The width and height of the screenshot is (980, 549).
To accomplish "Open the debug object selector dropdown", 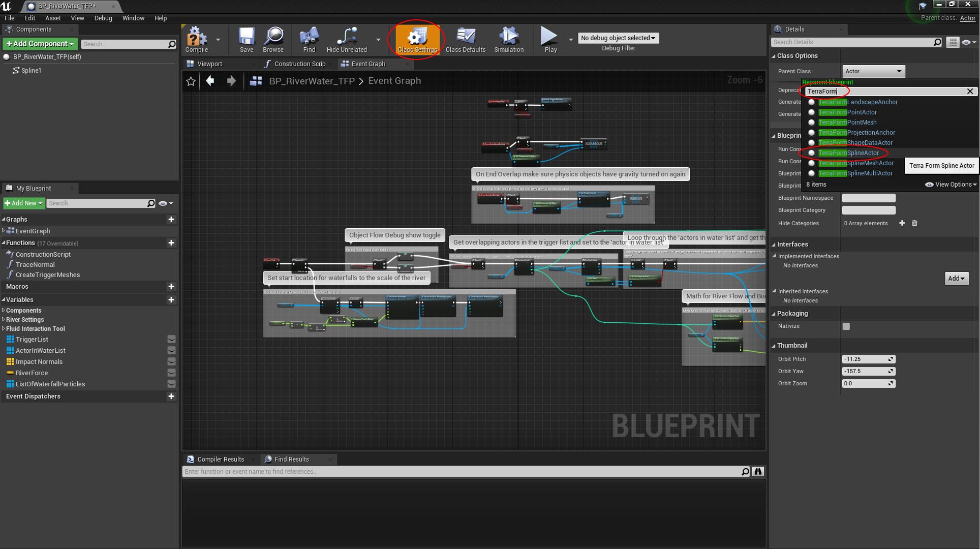I will pos(618,38).
